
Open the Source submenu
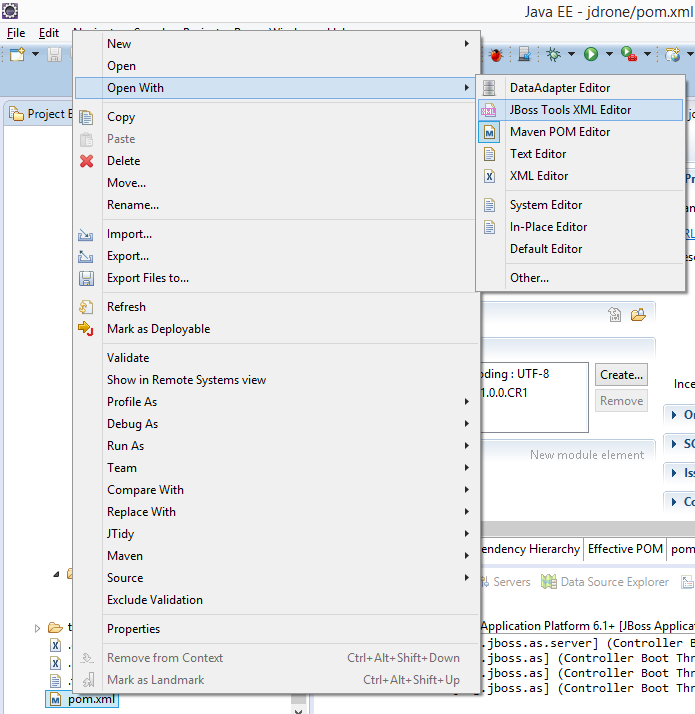pos(276,578)
